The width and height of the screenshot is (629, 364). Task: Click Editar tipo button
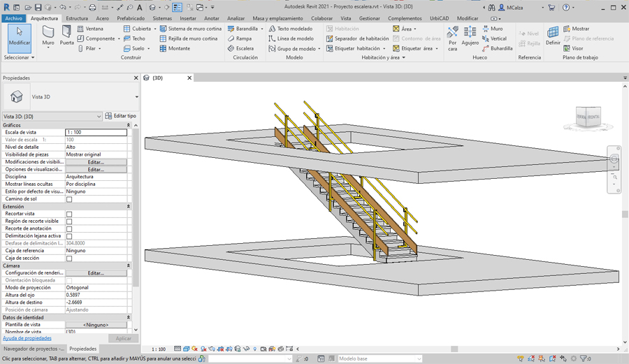click(120, 116)
